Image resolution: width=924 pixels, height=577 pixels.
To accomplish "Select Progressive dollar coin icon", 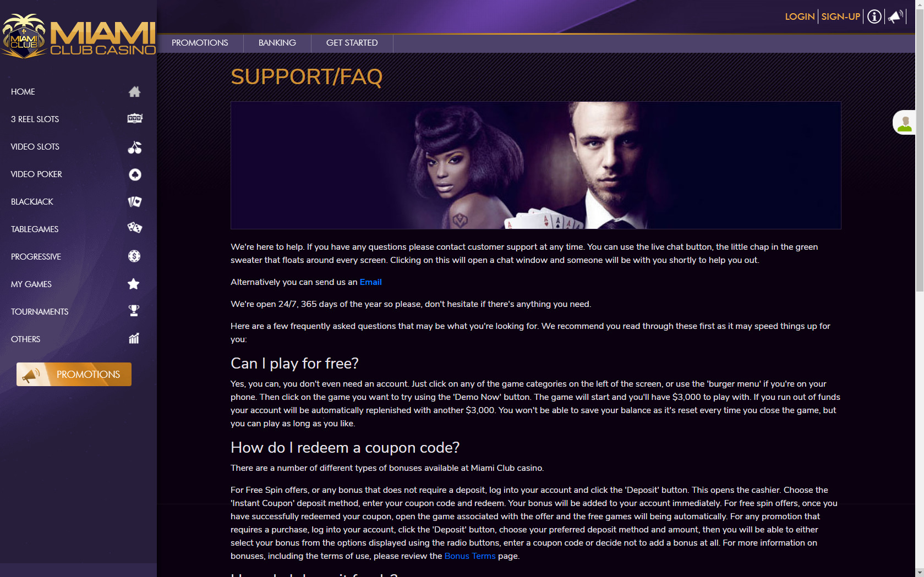I will [x=134, y=256].
